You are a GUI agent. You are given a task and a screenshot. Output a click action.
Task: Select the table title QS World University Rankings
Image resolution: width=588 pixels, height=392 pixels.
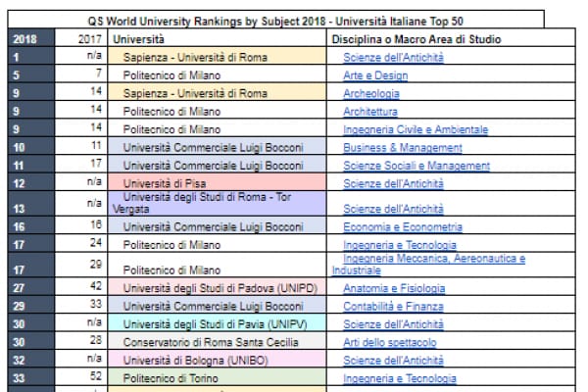click(275, 21)
